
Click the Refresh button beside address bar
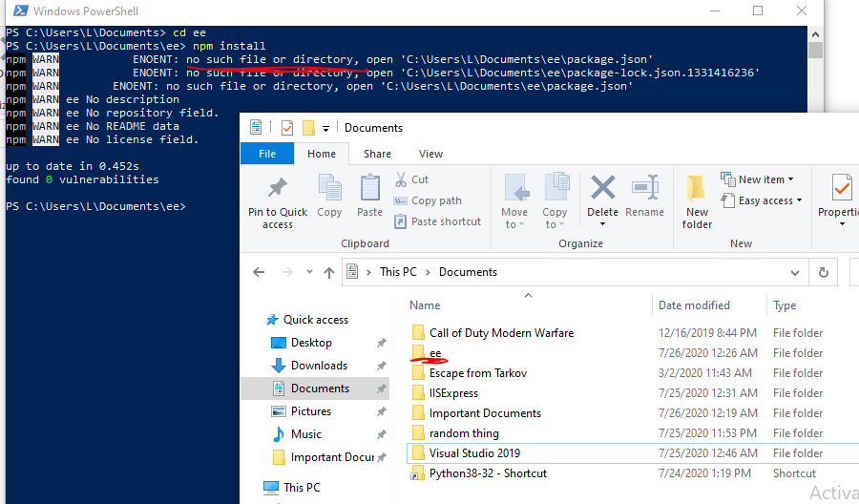click(x=822, y=272)
